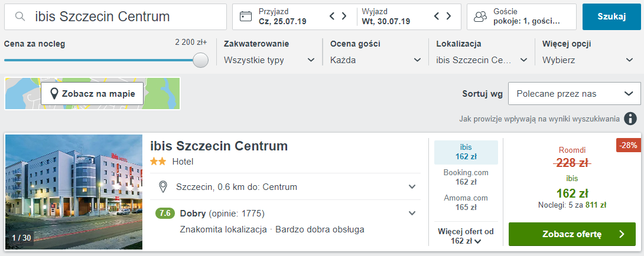
Task: Click the guests people icon
Action: (480, 17)
